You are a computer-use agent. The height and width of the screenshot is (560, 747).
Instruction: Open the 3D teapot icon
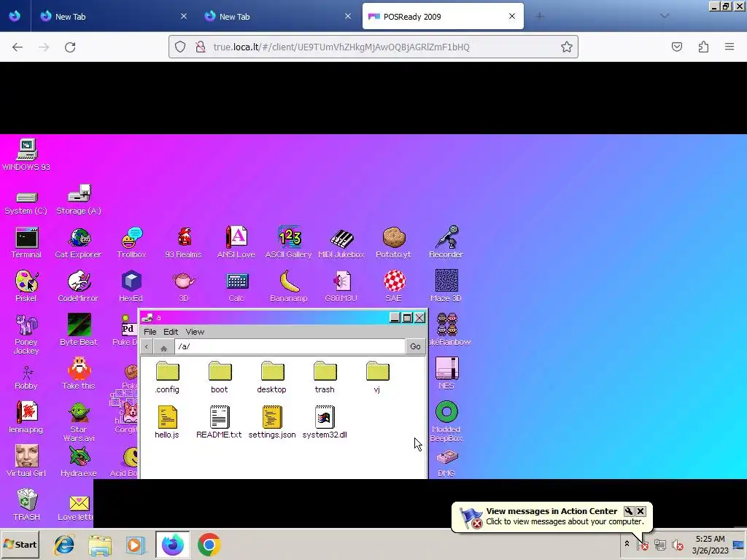pos(183,287)
